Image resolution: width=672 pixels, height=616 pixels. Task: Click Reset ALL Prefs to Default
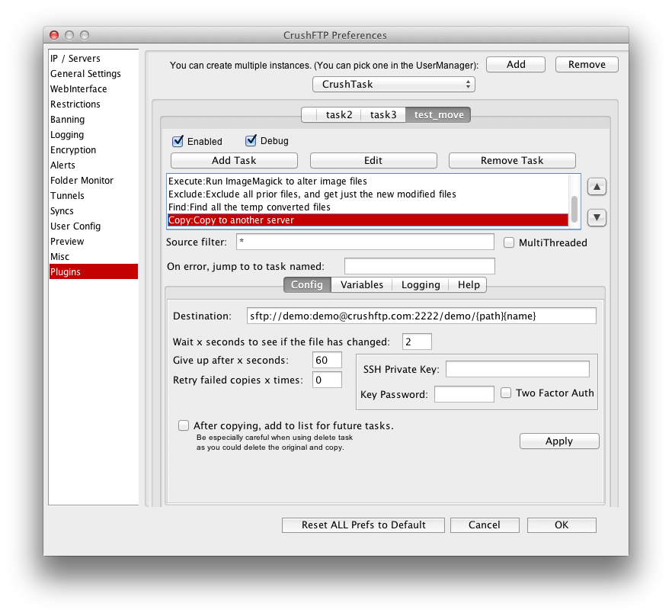[363, 525]
